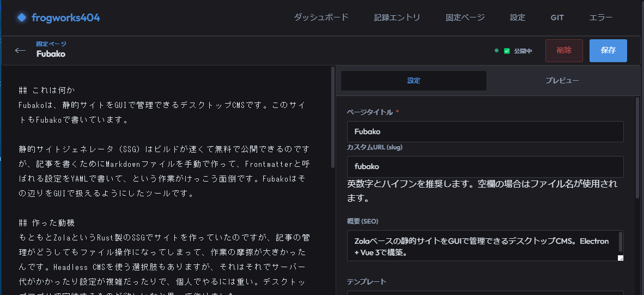This screenshot has width=644, height=295.
Task: Click the line starting 'もともとZolaという'
Action: pos(165,238)
